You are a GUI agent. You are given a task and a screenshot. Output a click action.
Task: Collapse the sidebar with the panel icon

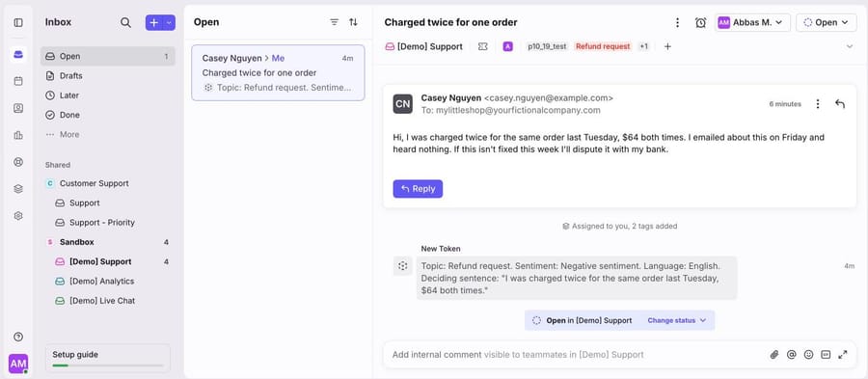coord(18,23)
